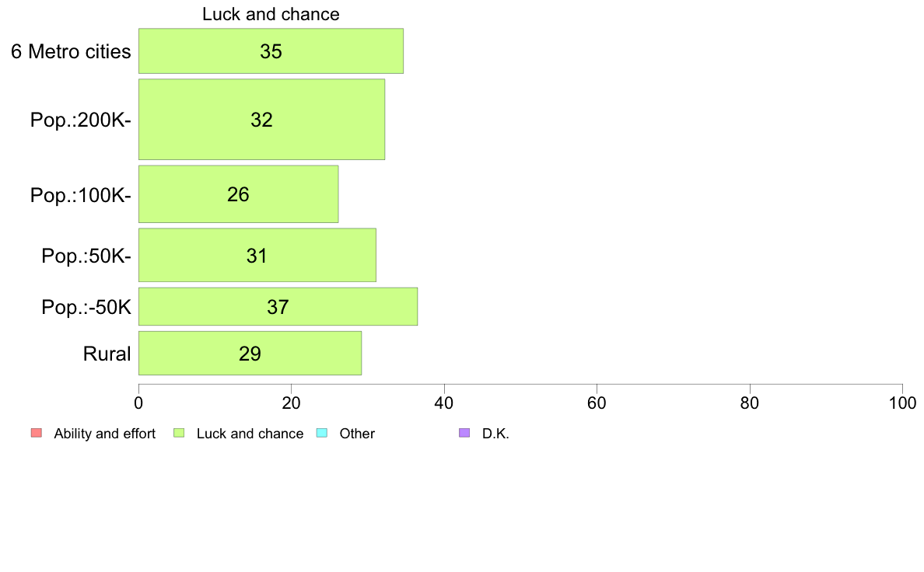The image size is (924, 572).
Task: Click the 100 tick on the x-axis
Action: click(902, 403)
